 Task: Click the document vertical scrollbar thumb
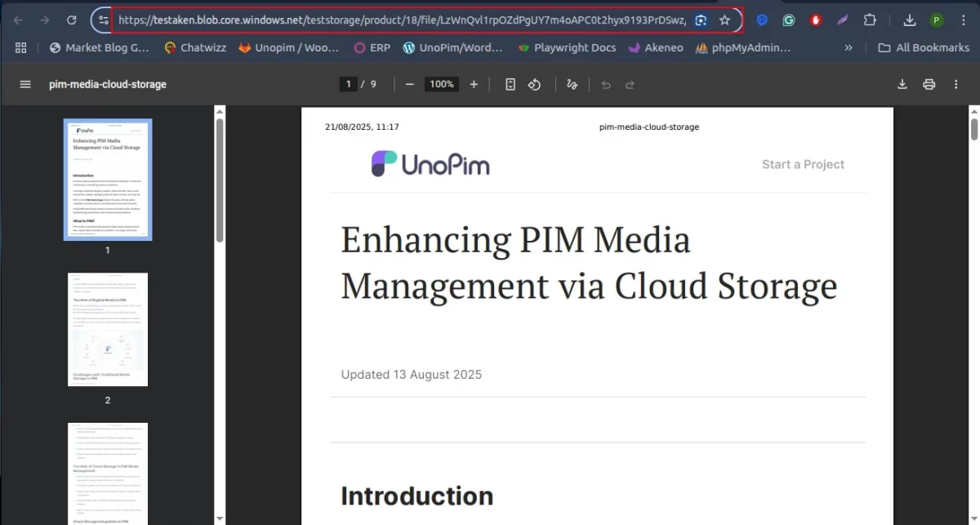pos(974,130)
